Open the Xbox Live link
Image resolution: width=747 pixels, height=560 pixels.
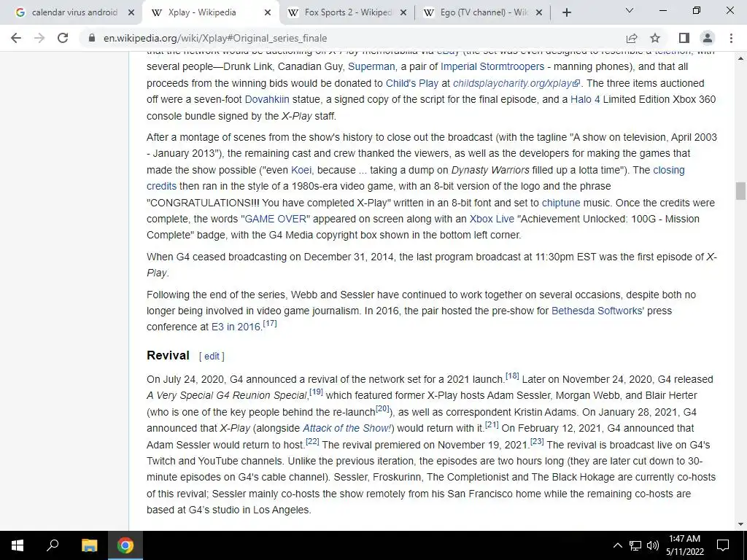pos(492,219)
